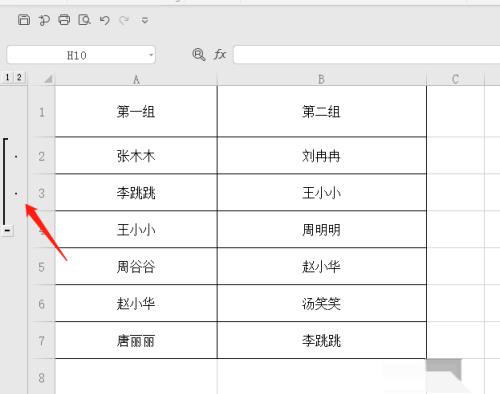Screen dimensions: 500x394
Task: Select row 1 header
Action: (42, 112)
